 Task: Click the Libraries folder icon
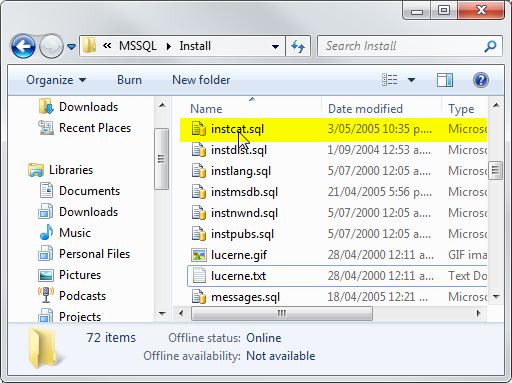click(36, 170)
